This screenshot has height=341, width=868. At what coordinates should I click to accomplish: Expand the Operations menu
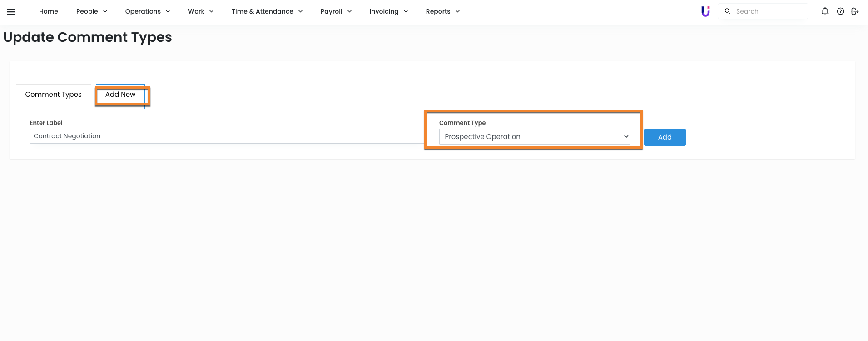[147, 11]
